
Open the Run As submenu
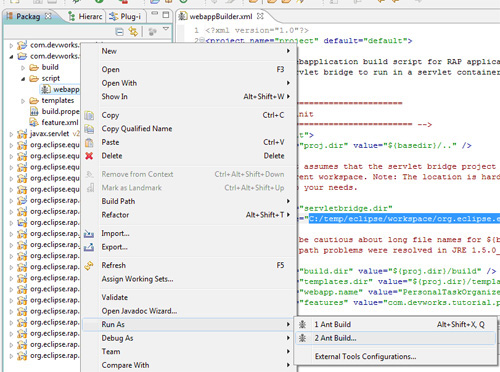[x=188, y=324]
